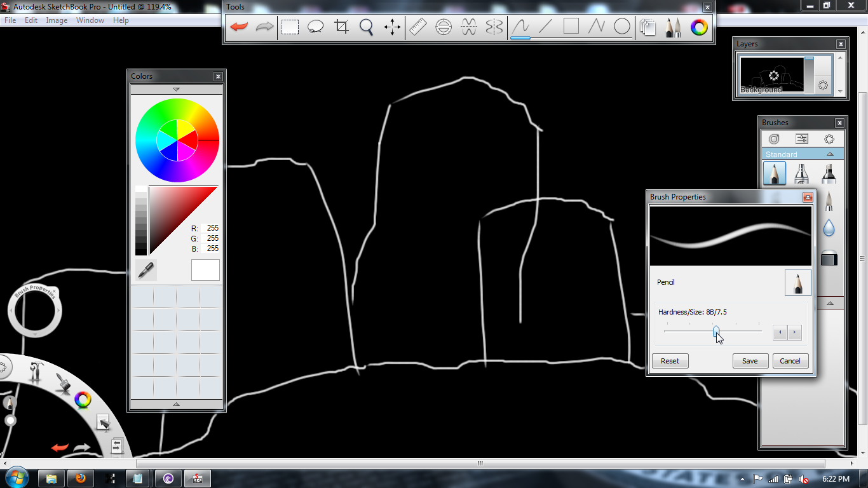
Task: Close the Brush Properties puck with x
Action: (x=55, y=290)
